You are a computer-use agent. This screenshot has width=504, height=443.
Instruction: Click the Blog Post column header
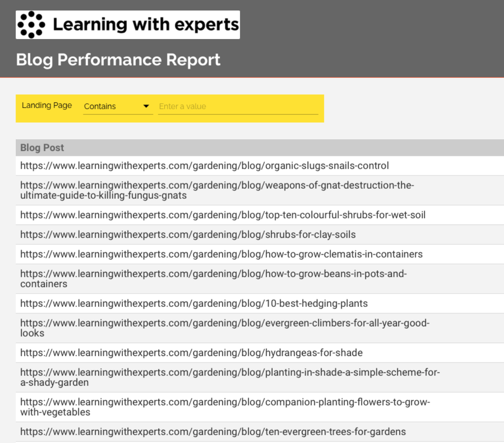tap(42, 148)
